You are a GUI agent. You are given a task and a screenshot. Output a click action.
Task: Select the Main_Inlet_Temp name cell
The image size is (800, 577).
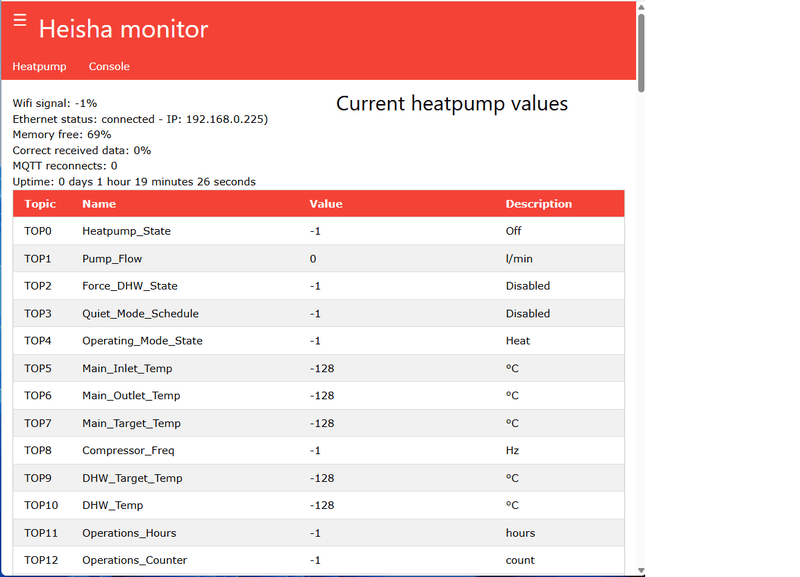pos(127,368)
